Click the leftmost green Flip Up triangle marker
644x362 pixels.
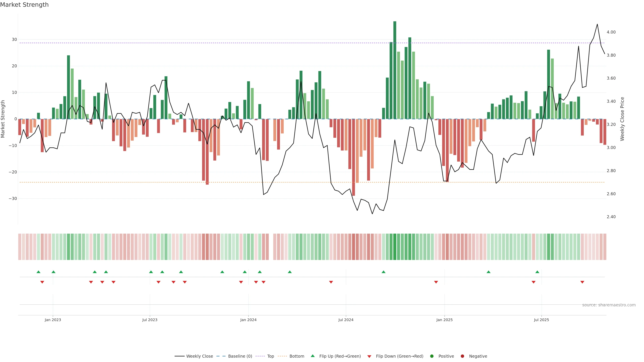(38, 272)
